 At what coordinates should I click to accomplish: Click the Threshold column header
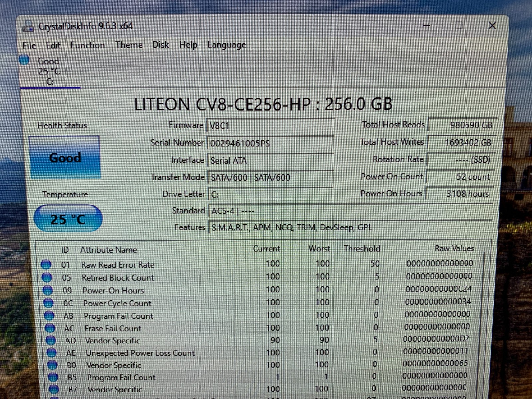pos(362,249)
